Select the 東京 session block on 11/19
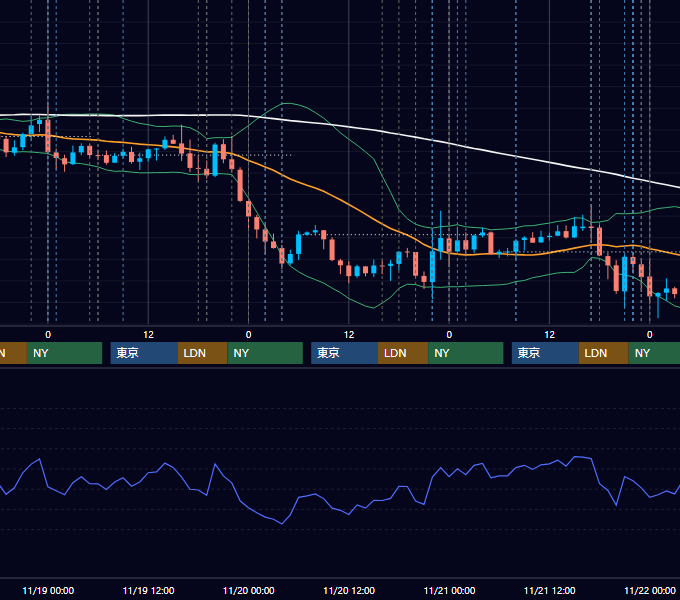 point(144,353)
